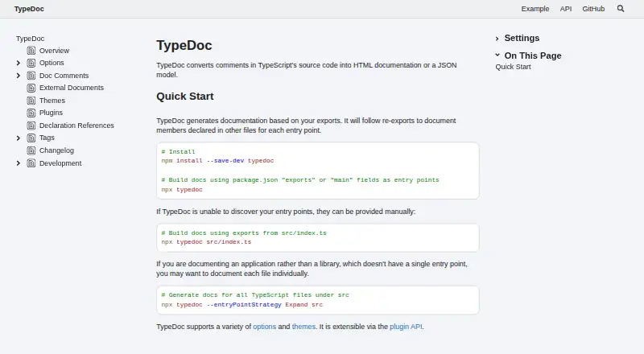
Task: Follow the 'plugin API' link
Action: coord(406,327)
